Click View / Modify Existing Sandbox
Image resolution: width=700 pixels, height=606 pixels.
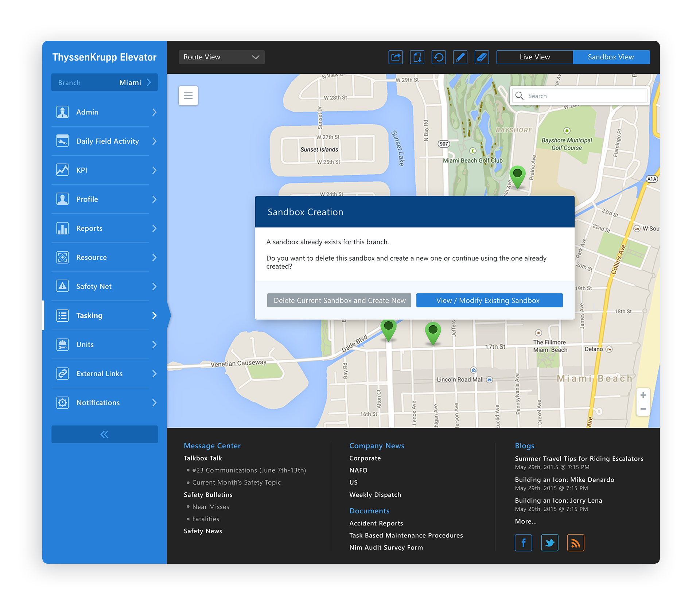coord(489,300)
